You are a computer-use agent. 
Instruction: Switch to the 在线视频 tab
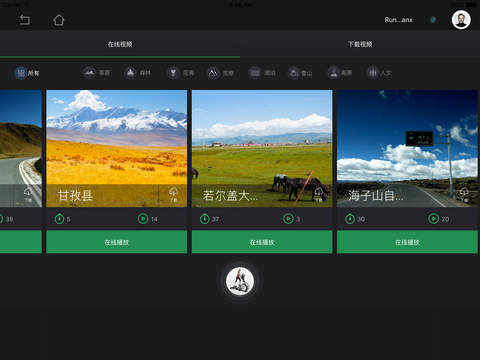tap(120, 44)
